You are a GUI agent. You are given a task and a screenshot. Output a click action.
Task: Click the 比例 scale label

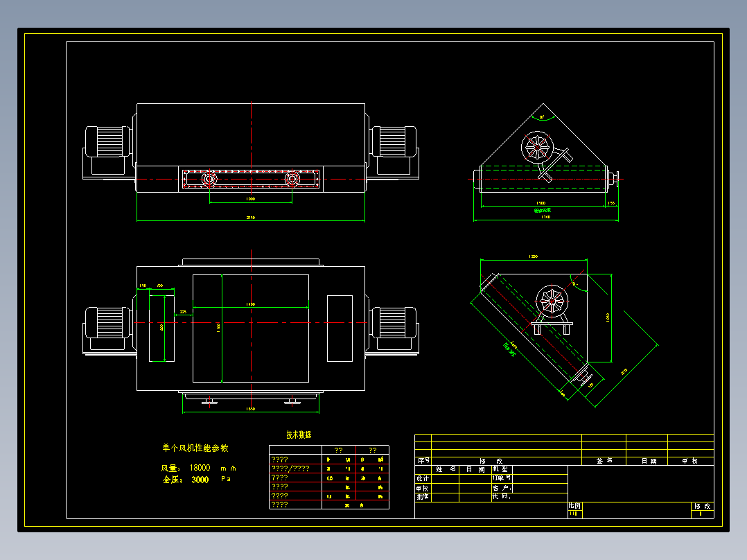click(574, 506)
